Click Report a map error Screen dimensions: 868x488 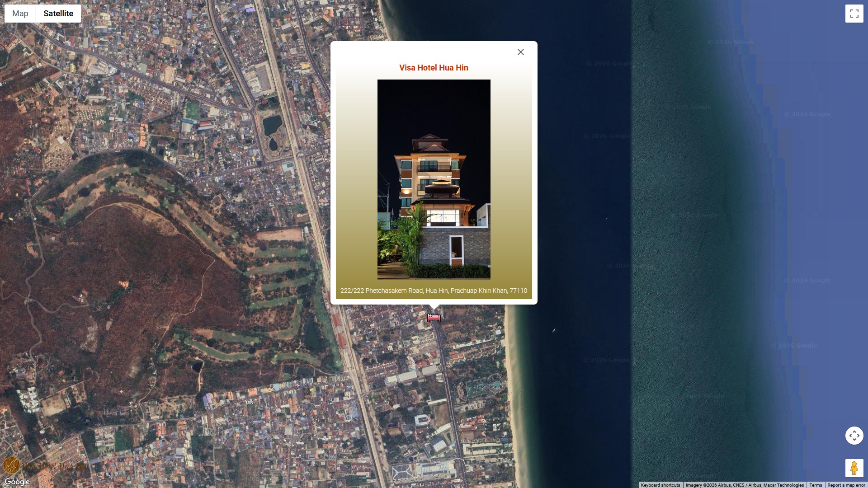tap(846, 485)
